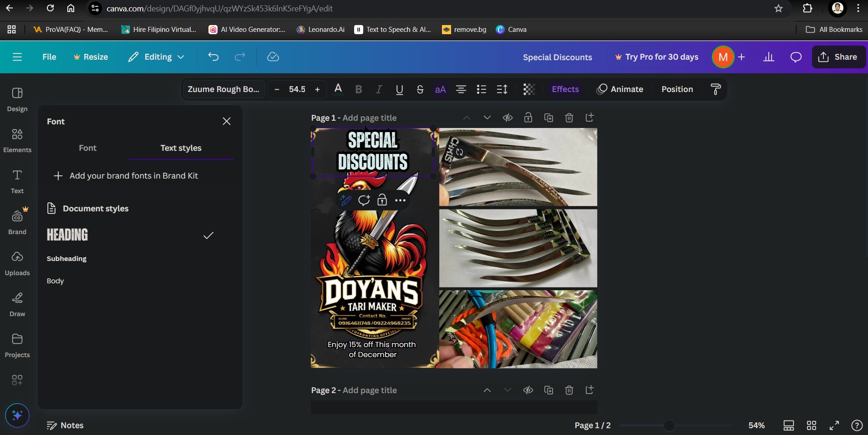This screenshot has height=435, width=868.
Task: Switch to the Font tab
Action: pos(87,148)
